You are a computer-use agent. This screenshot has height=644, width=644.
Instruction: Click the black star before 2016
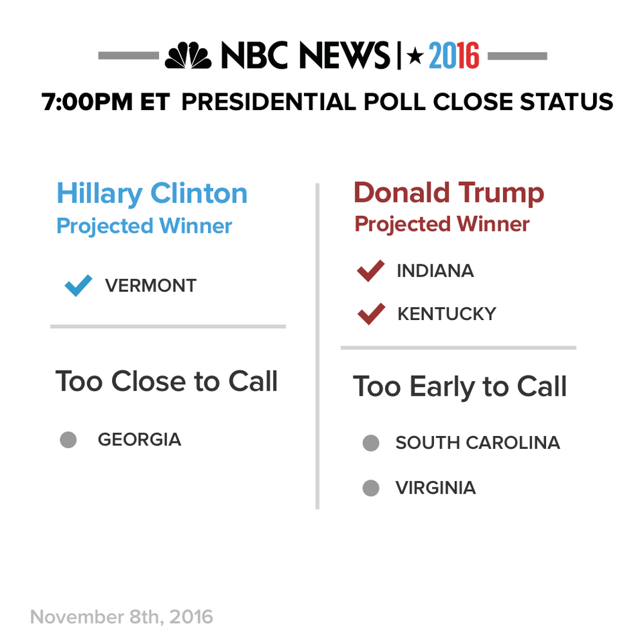click(x=415, y=56)
